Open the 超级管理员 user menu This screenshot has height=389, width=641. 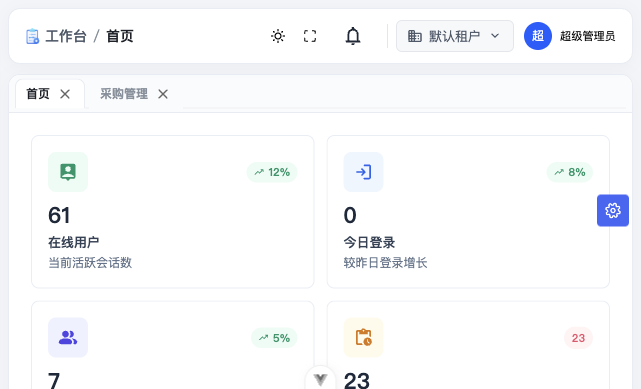(x=587, y=36)
